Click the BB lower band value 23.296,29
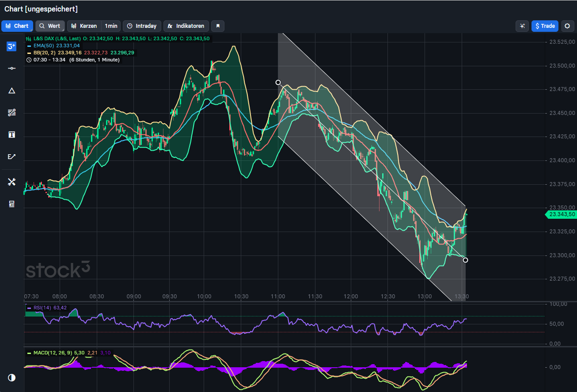This screenshot has height=392, width=577. pos(122,53)
